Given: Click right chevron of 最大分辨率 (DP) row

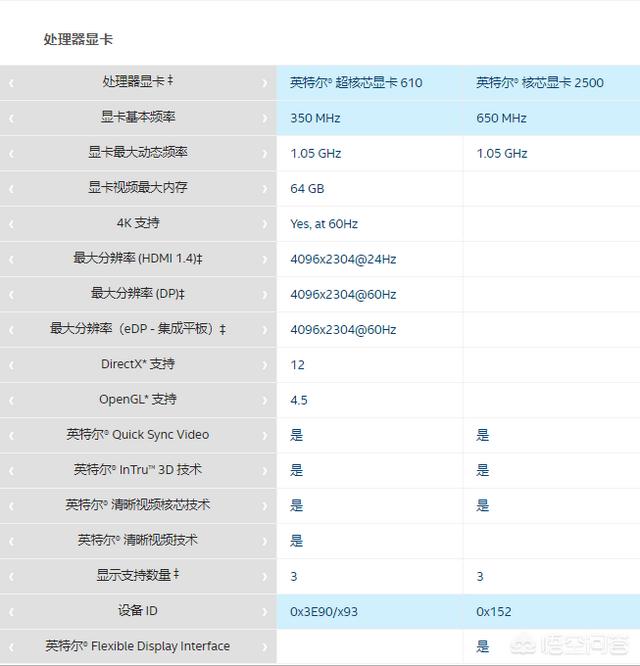Looking at the screenshot, I should pos(265,295).
